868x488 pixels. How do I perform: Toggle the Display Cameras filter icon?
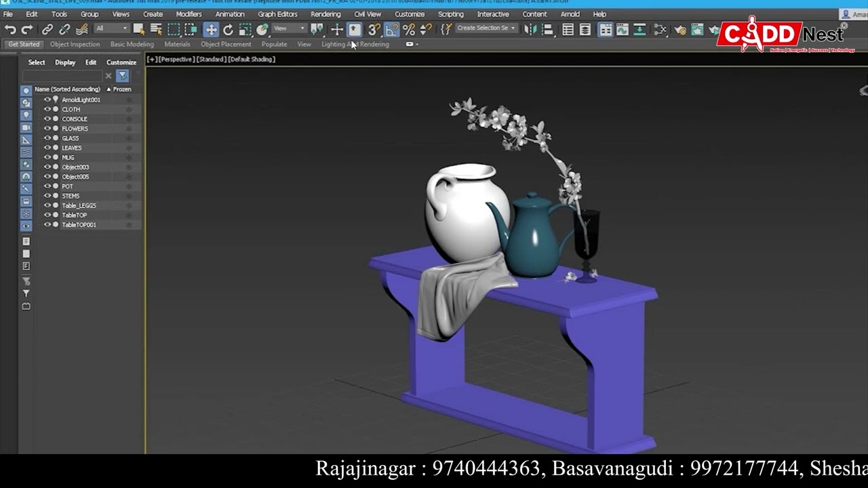[26, 127]
